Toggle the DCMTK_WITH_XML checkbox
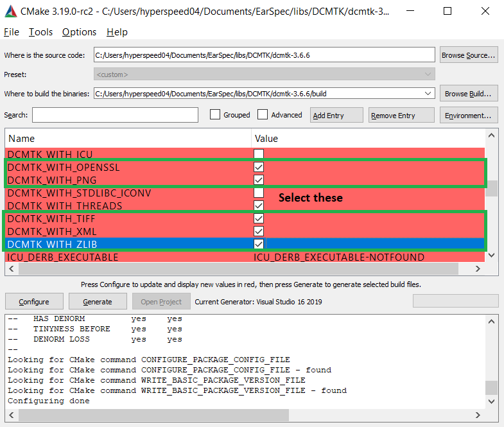This screenshot has height=427, width=504. pos(259,231)
